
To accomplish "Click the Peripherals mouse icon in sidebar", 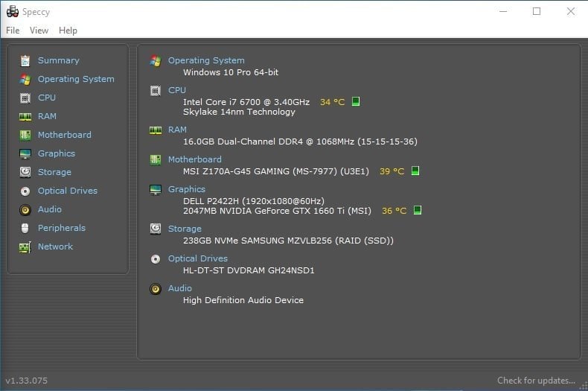I will pyautogui.click(x=25, y=228).
